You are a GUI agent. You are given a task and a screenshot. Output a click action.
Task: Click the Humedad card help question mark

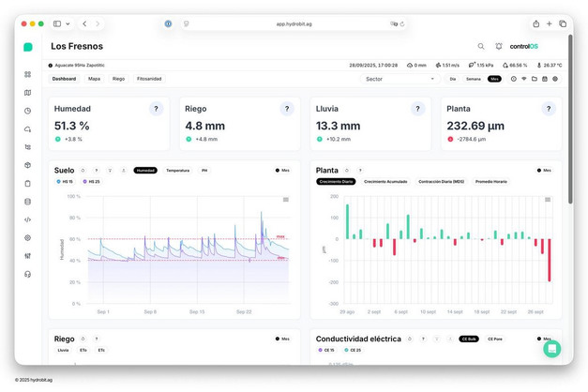point(156,109)
